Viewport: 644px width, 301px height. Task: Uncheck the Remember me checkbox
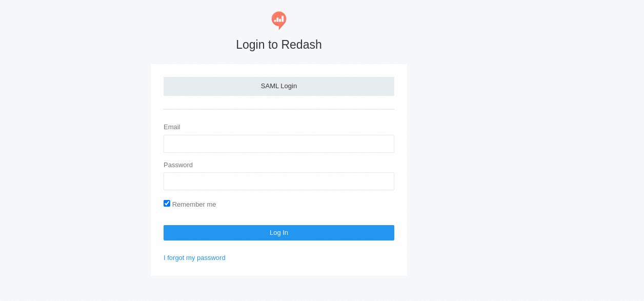[167, 204]
